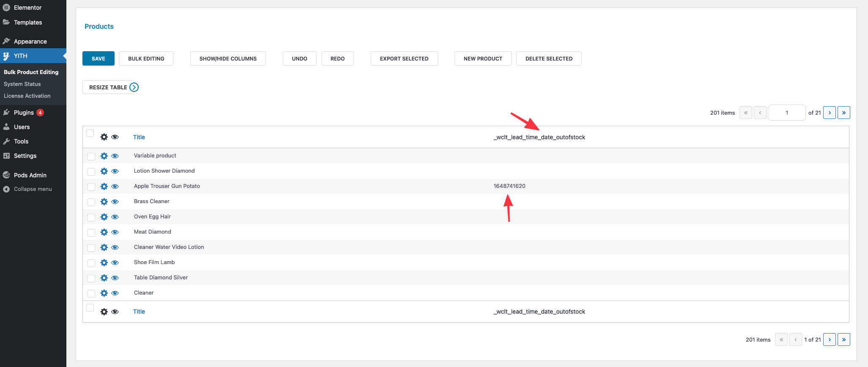Open License Activation submenu item
This screenshot has height=367, width=868.
(x=27, y=96)
